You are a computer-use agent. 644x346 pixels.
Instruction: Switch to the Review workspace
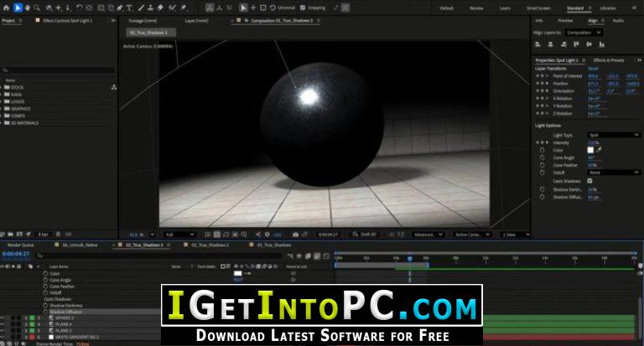[x=476, y=8]
